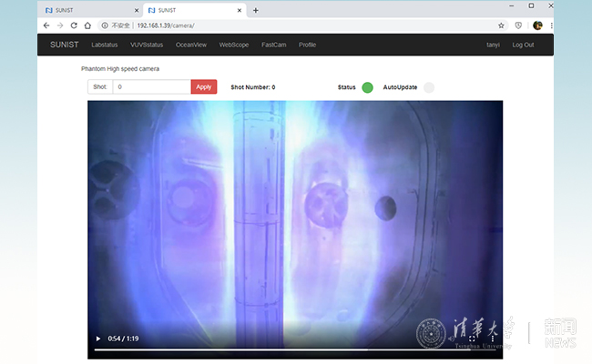The image size is (592, 364).
Task: Click the browser back arrow
Action: (x=46, y=25)
